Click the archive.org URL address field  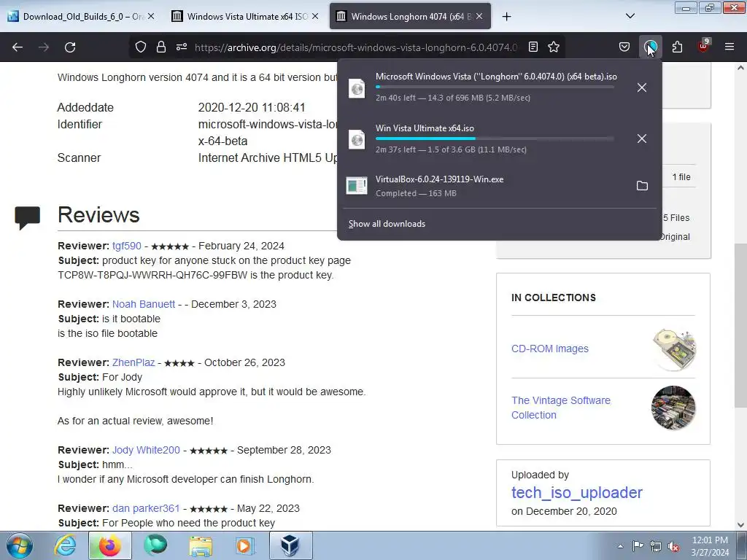tap(355, 47)
